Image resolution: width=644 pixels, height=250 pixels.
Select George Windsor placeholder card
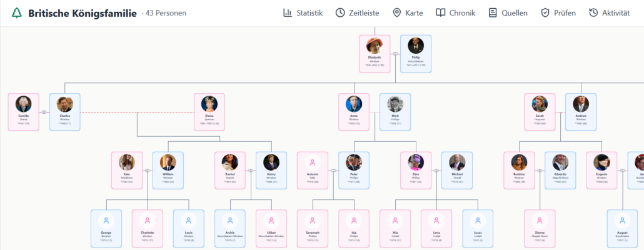[106, 229]
